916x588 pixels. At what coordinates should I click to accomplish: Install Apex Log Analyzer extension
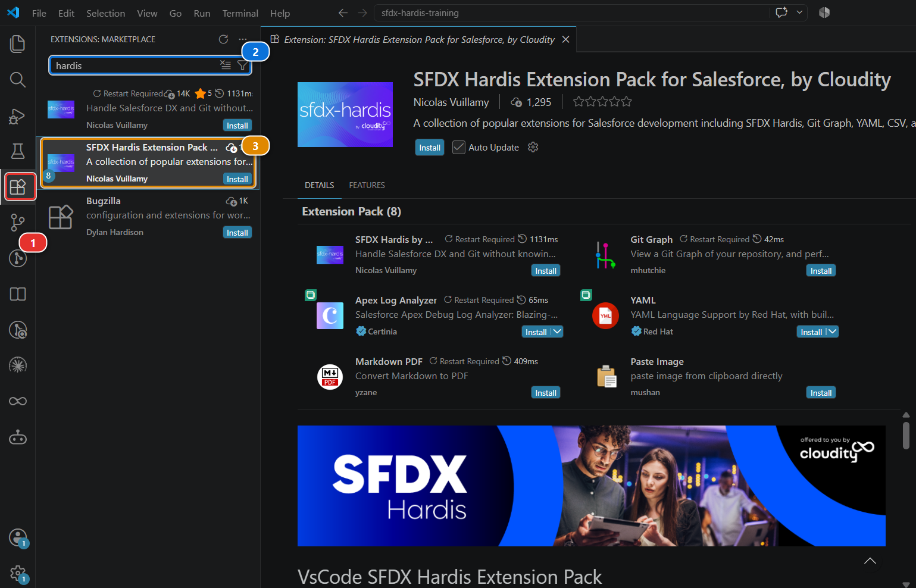point(536,332)
